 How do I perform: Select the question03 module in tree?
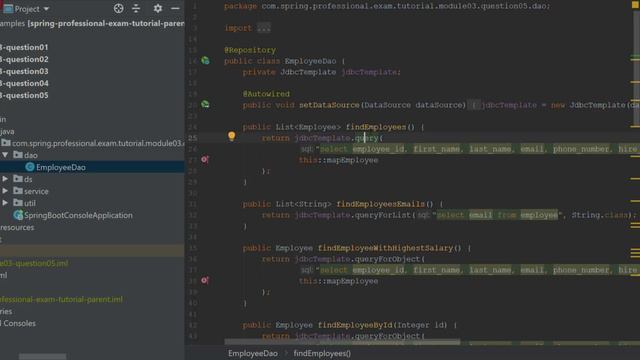[x=24, y=71]
